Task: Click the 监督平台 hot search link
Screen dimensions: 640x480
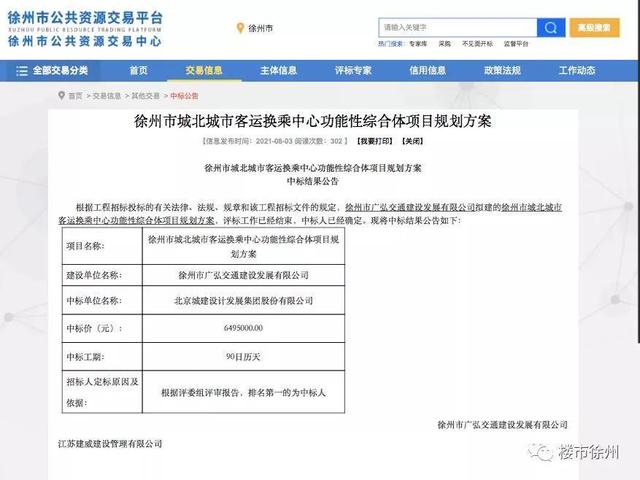Action: coord(516,45)
